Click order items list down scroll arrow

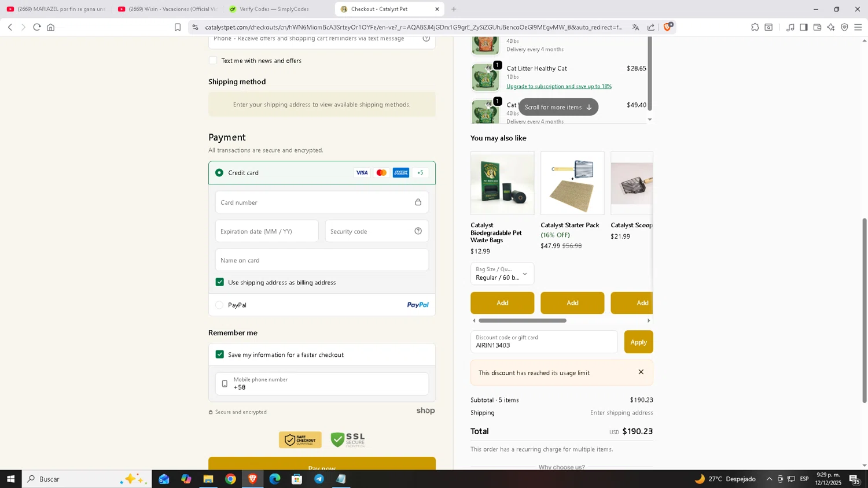coord(649,119)
